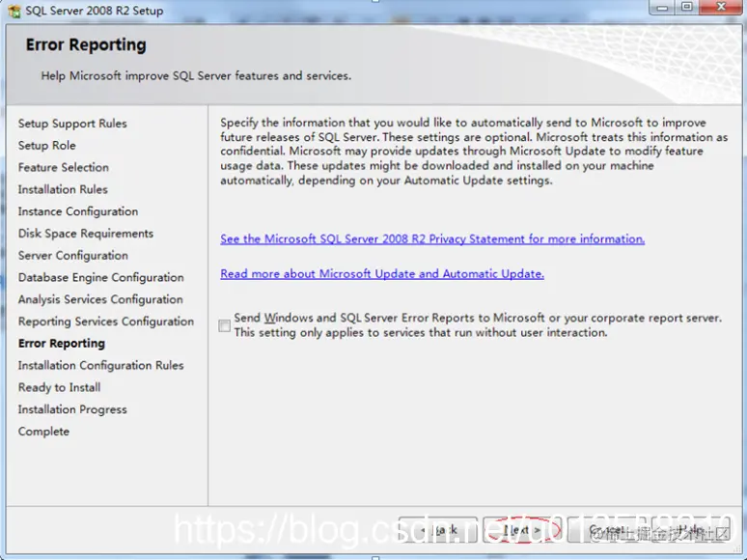This screenshot has width=747, height=560.
Task: Minimize the setup window
Action: coord(662,7)
